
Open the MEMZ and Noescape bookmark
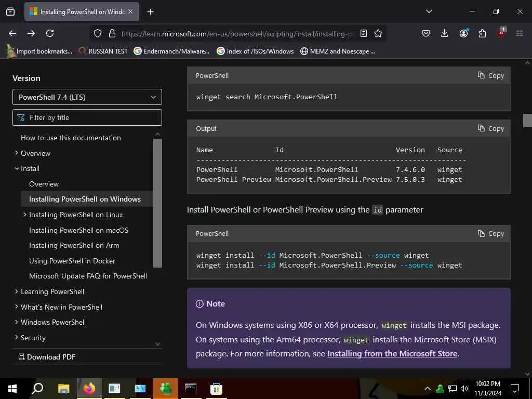pos(338,51)
